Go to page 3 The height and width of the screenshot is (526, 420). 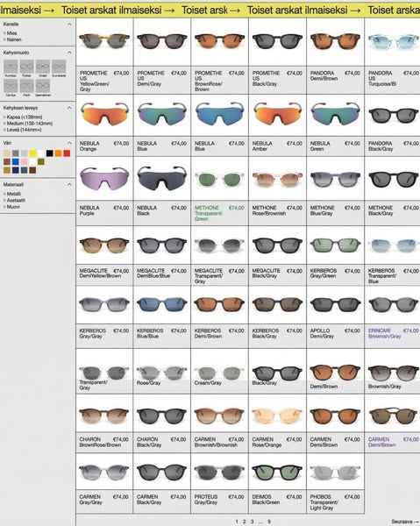[253, 522]
